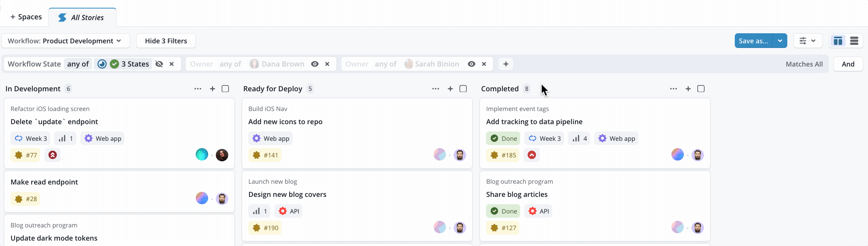The width and height of the screenshot is (868, 246).
Task: Click the owner avatar on story #141
Action: (x=460, y=155)
